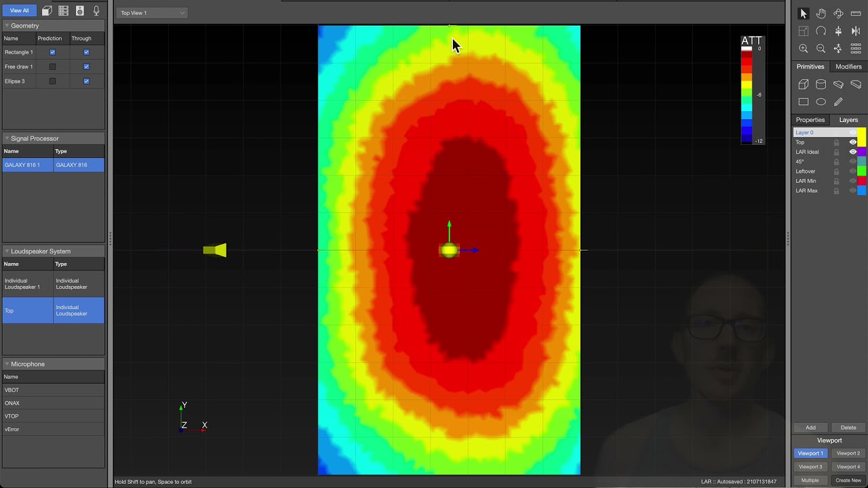The height and width of the screenshot is (488, 868).
Task: Switch to Viewport 3
Action: click(x=810, y=467)
